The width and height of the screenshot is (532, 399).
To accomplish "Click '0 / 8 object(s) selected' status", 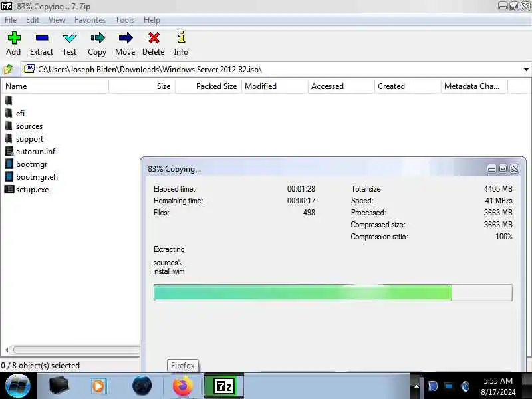I will tap(41, 366).
